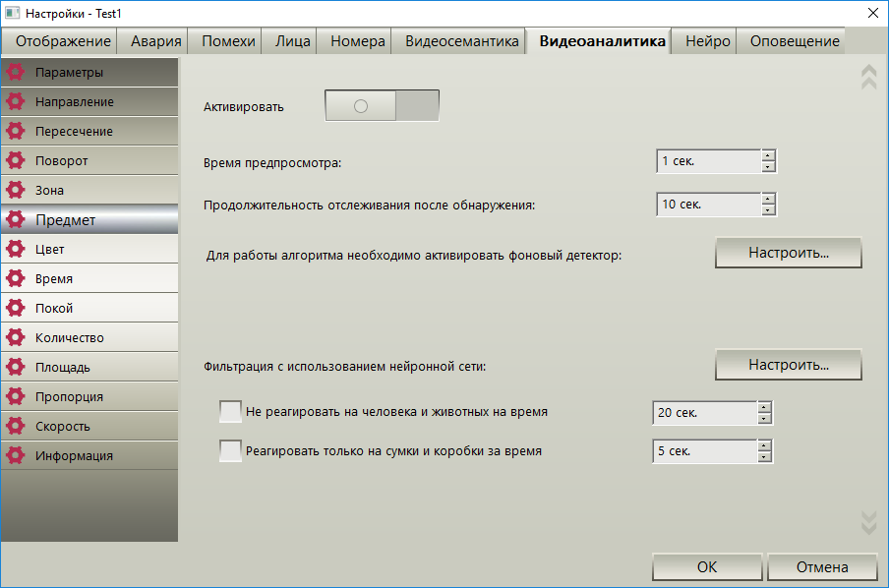
Task: Click Настроить for neural network filtering
Action: (x=788, y=365)
